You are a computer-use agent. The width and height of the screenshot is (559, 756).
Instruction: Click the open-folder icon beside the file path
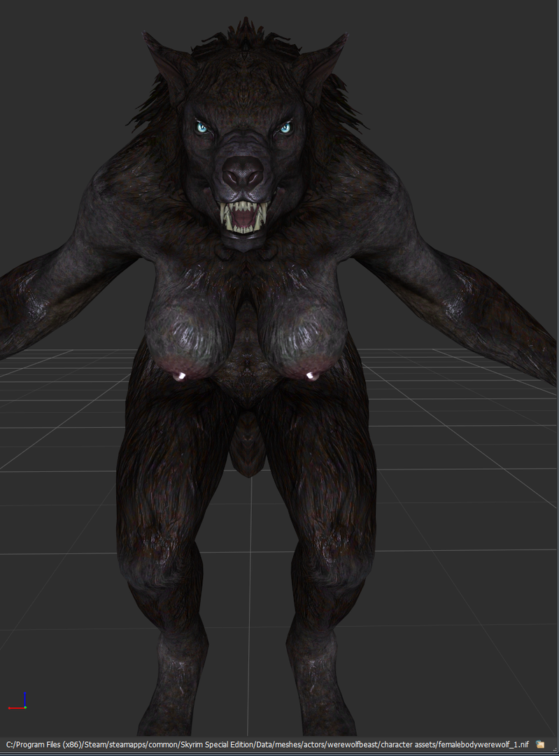540,744
